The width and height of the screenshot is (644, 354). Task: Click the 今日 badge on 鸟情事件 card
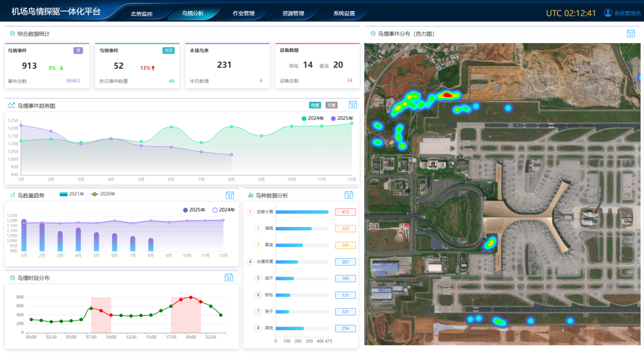[x=168, y=51]
